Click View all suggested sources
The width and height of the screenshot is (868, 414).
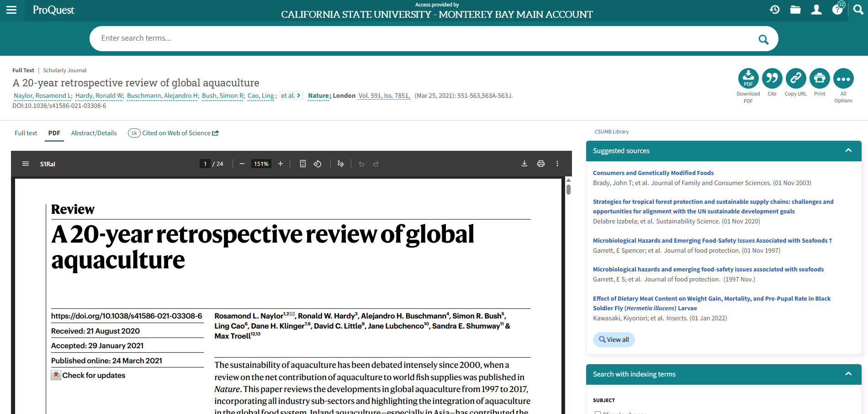click(x=614, y=340)
